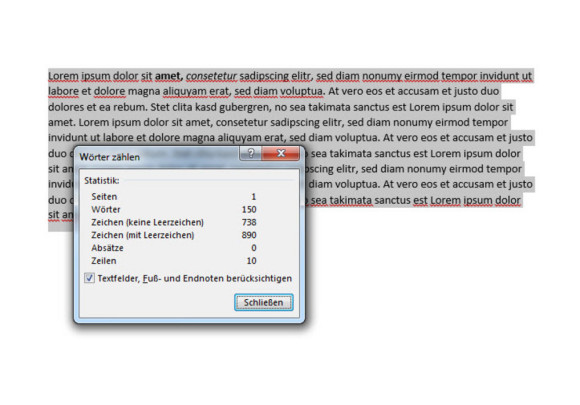Select the Seiten label in statistics
This screenshot has height=405, width=580.
[104, 196]
